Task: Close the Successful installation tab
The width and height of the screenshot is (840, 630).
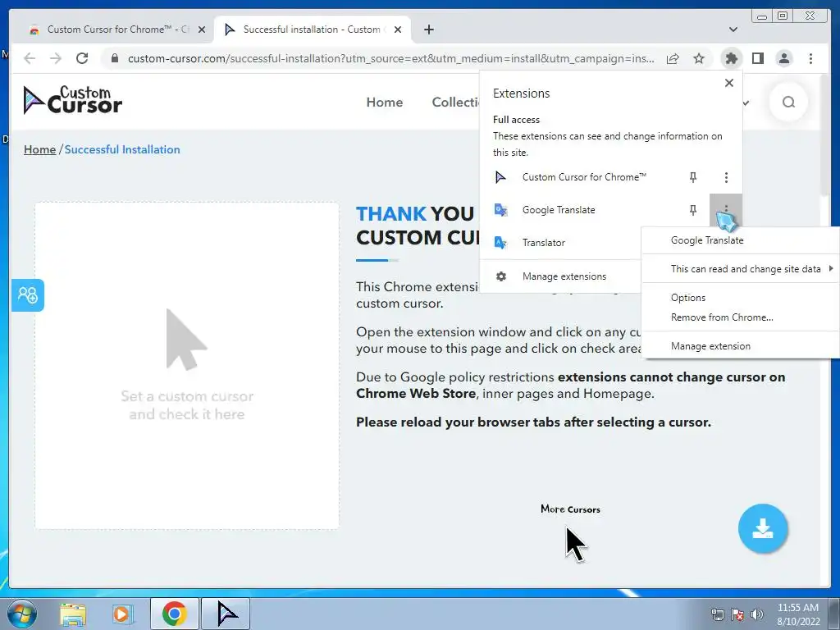Action: click(398, 30)
